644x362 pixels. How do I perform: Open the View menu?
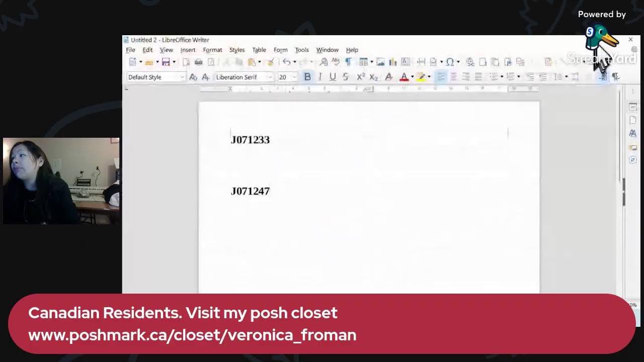coord(167,50)
